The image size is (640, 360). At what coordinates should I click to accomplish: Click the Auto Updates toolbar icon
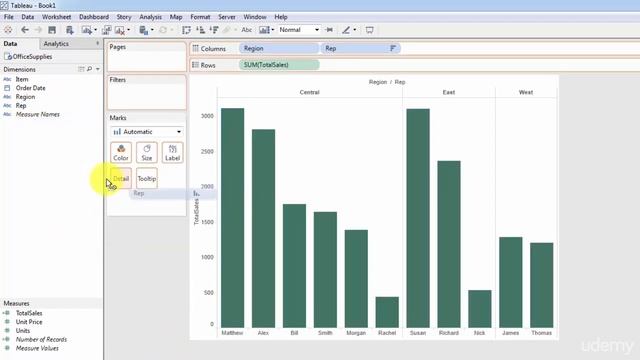click(x=144, y=30)
